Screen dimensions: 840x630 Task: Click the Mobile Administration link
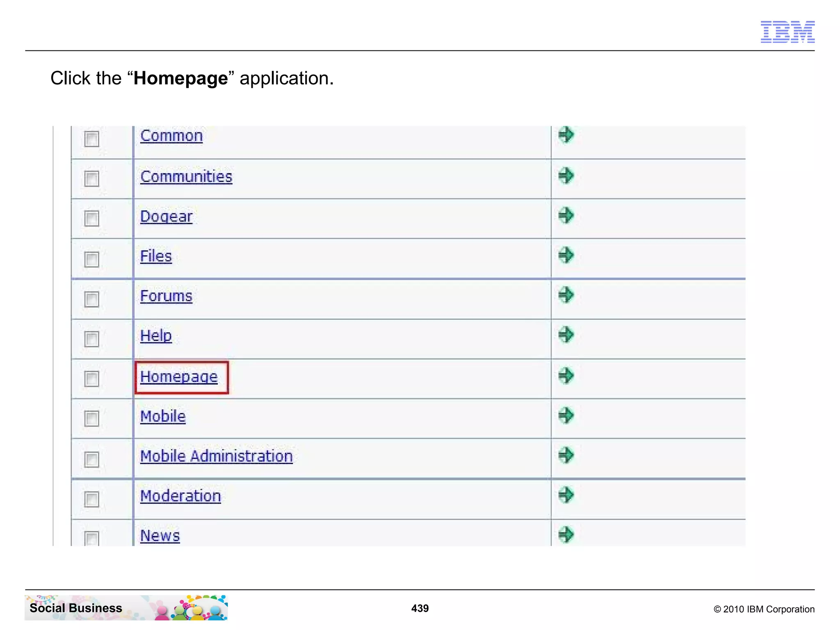coord(217,456)
